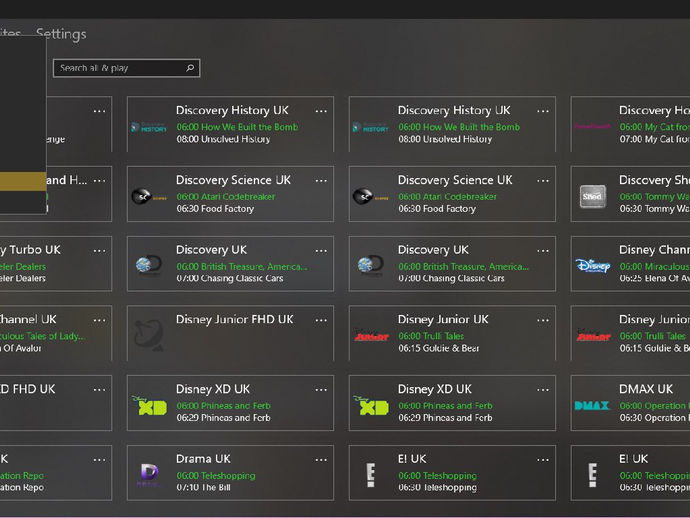Screen dimensions: 690x518
Task: Open more options on the 'and H...' card
Action: (x=99, y=180)
